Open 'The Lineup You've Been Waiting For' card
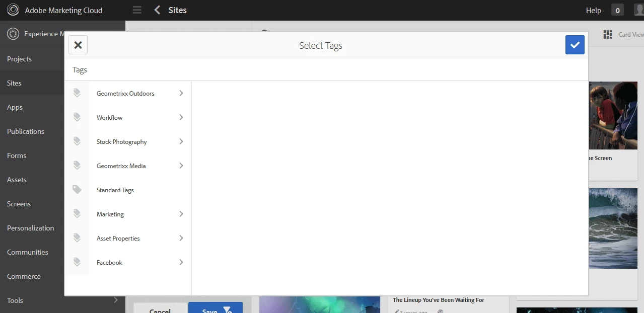 (439, 300)
